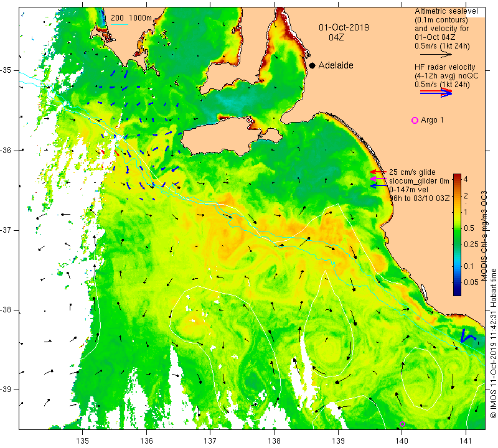Screen dimensions: 498x448
Task: Click the longitude axis label 140
Action: tap(402, 441)
